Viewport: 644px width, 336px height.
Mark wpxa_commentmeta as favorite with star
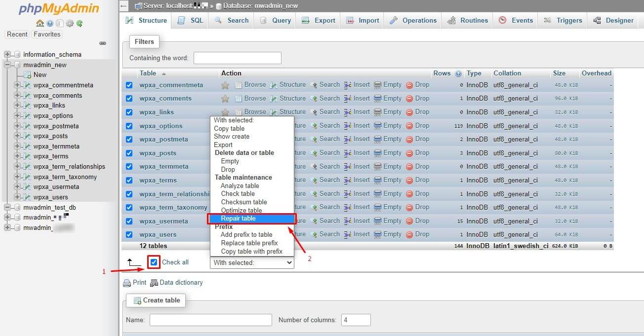(x=225, y=85)
